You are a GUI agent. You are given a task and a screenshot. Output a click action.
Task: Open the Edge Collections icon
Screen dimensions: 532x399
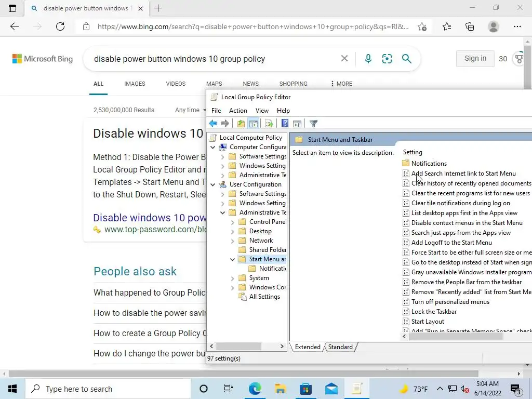click(x=470, y=26)
